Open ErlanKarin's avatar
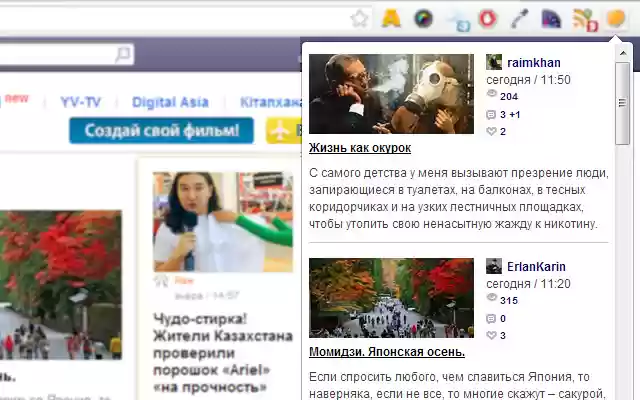 coord(494,266)
